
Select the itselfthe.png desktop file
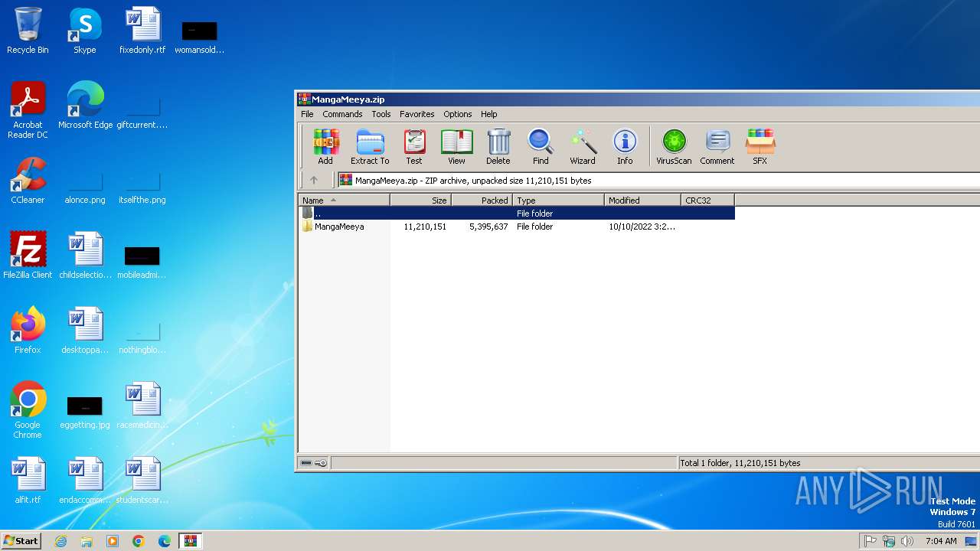142,188
